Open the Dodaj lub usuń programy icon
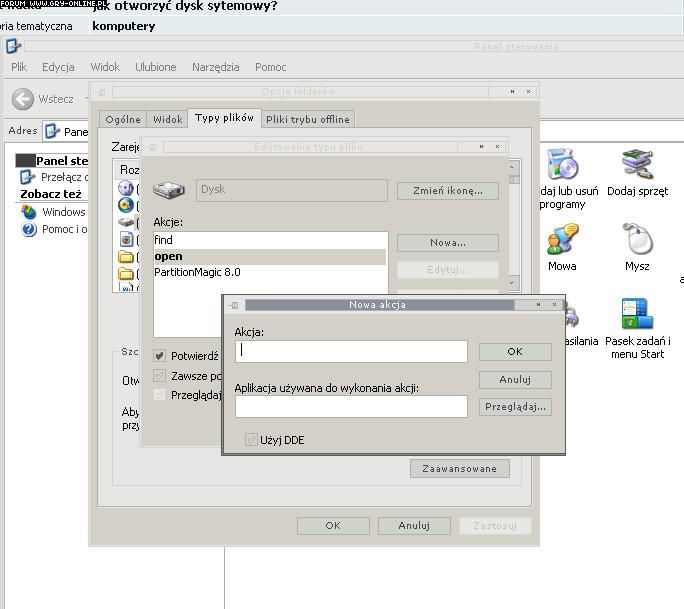Viewport: 684px width, 609px height. [564, 165]
